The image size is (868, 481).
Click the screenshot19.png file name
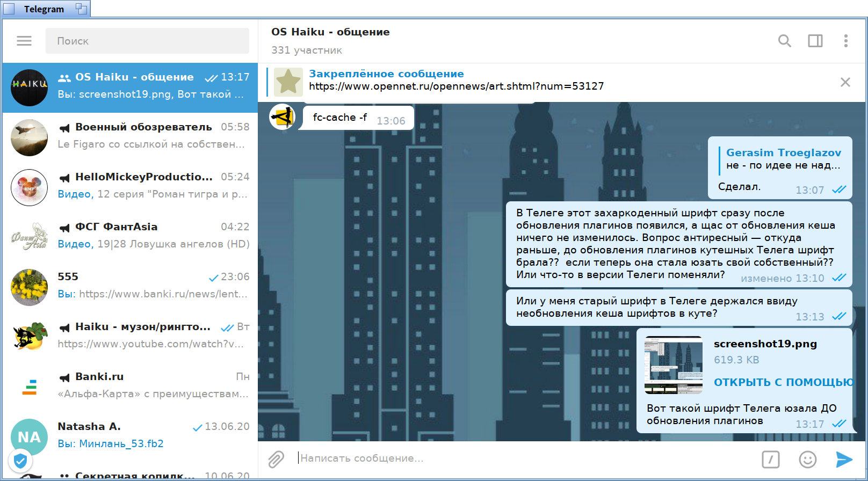point(765,344)
